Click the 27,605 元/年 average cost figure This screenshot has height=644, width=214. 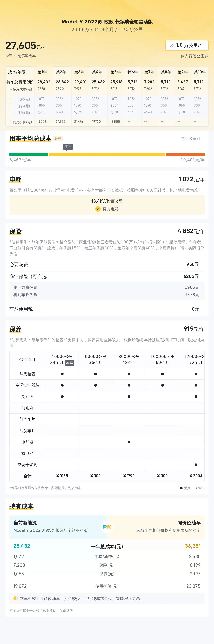click(26, 46)
